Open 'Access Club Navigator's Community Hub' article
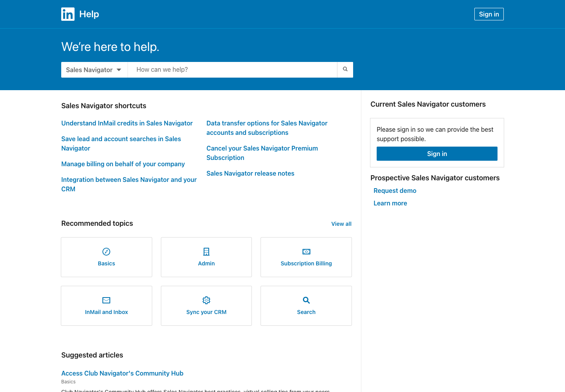The image size is (565, 392). point(122,373)
